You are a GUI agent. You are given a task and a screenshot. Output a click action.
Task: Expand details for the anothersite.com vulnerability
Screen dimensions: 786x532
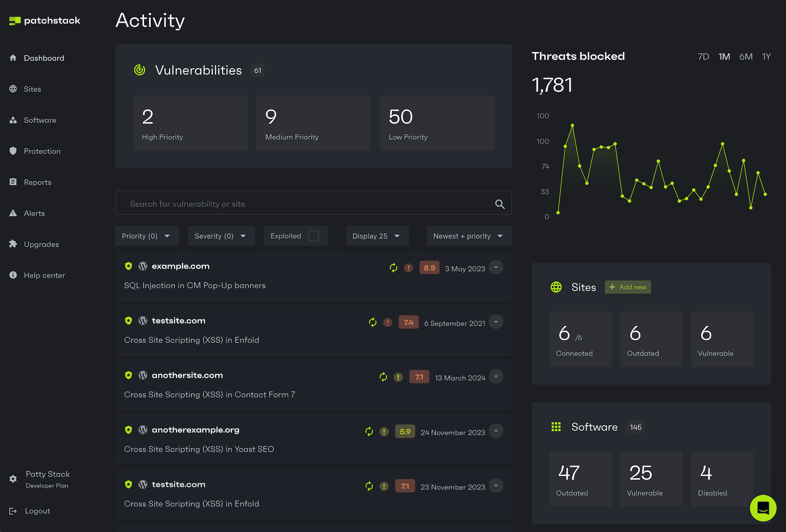[x=496, y=377]
